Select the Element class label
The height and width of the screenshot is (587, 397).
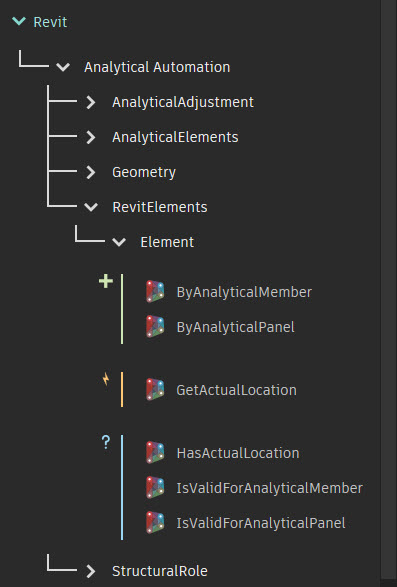click(167, 242)
